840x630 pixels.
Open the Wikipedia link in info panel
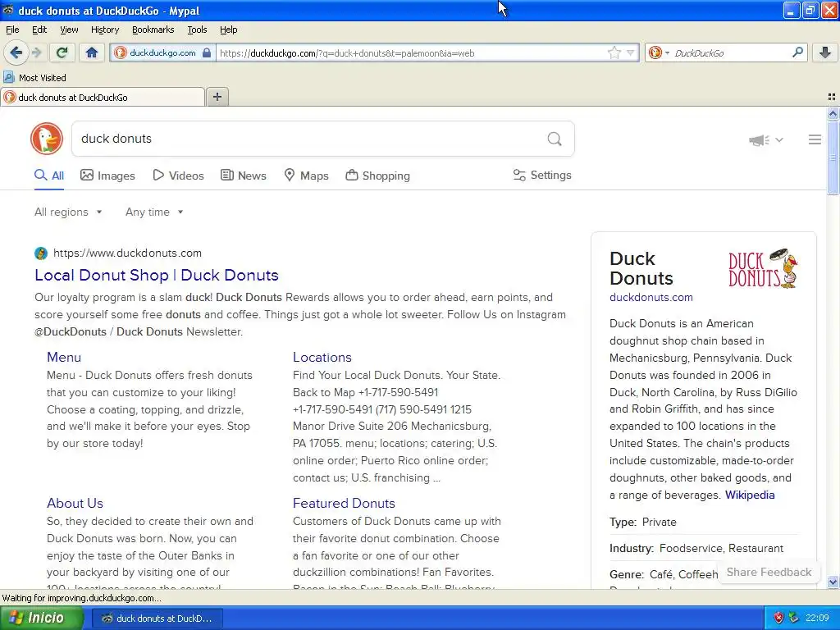(750, 495)
